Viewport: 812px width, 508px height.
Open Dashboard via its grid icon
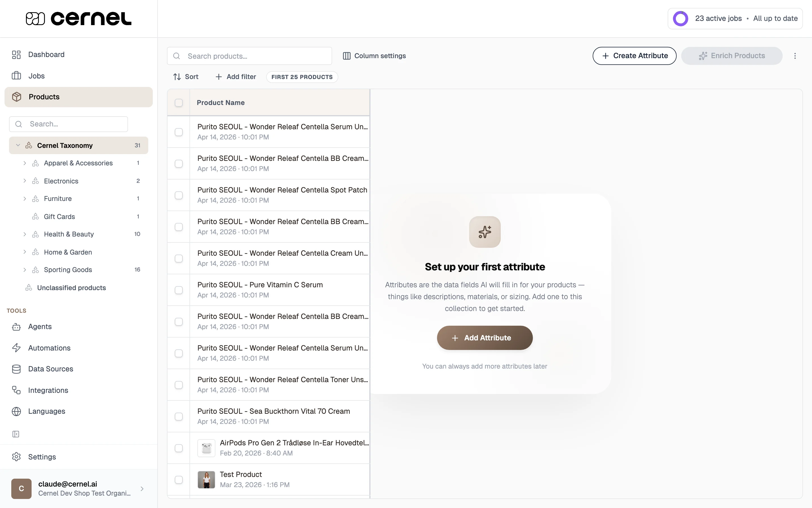pyautogui.click(x=16, y=54)
